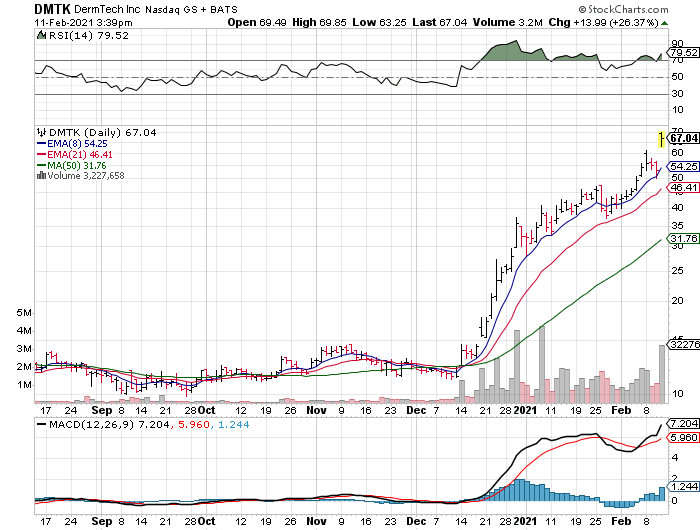700x530 pixels.
Task: Open the StockCharts.com copyright link
Action: click(x=623, y=9)
